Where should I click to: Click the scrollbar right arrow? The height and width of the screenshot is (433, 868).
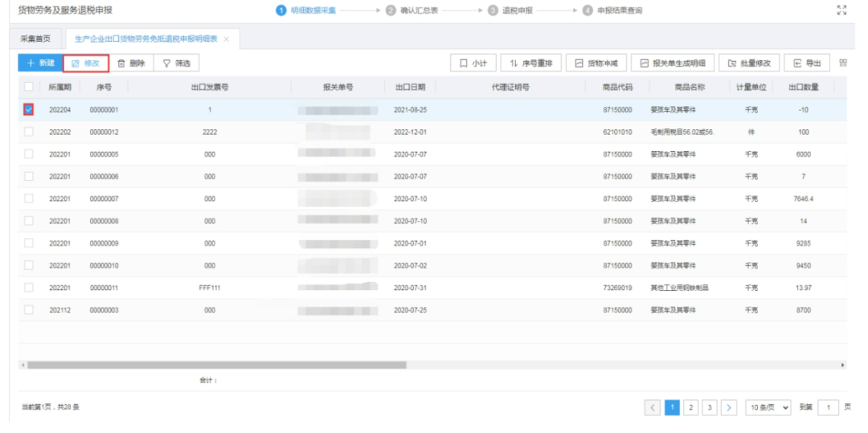pos(844,365)
